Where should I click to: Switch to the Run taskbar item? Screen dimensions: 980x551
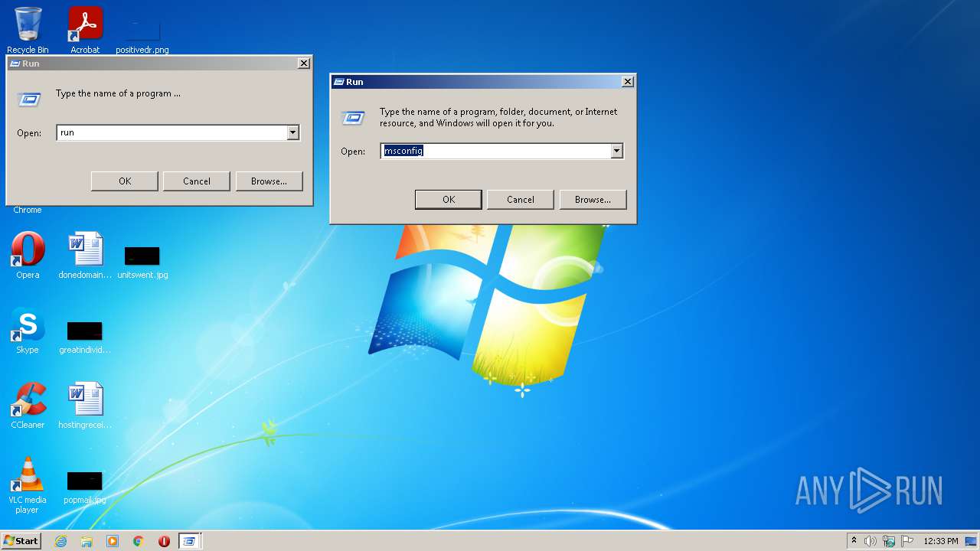(x=189, y=541)
